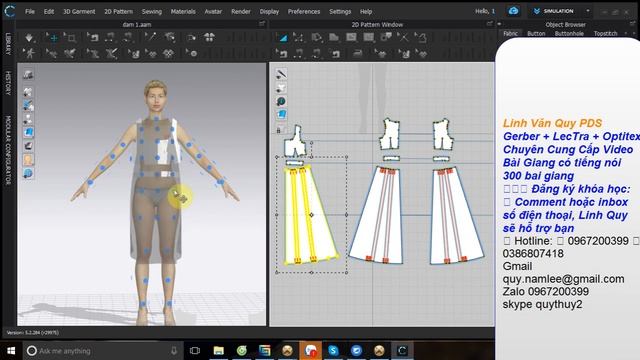Click the CLO app icon on the taskbar
The height and width of the screenshot is (360, 640).
click(x=402, y=351)
